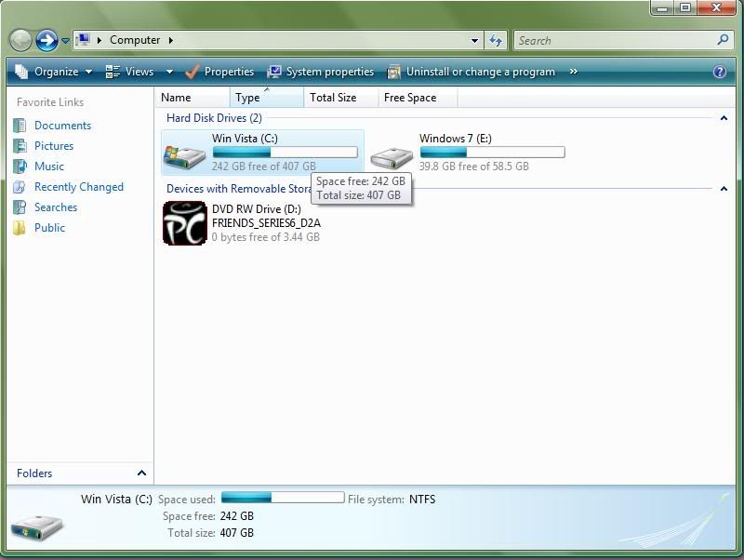Screen dimensions: 744x560
Task: Click the Windows 7 (E:) drive label
Action: [x=456, y=139]
